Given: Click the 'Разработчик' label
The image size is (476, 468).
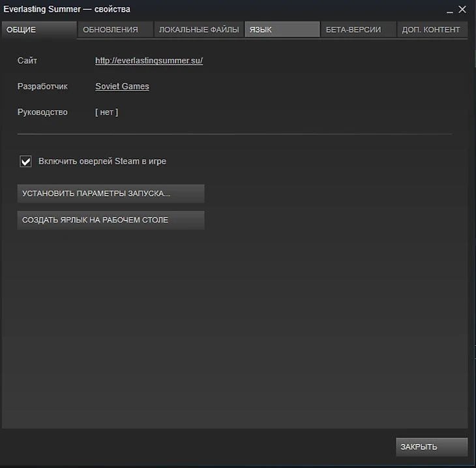Looking at the screenshot, I should click(x=42, y=87).
